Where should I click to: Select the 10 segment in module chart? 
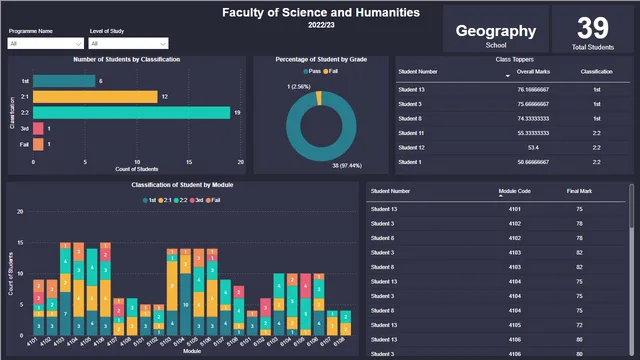185,304
